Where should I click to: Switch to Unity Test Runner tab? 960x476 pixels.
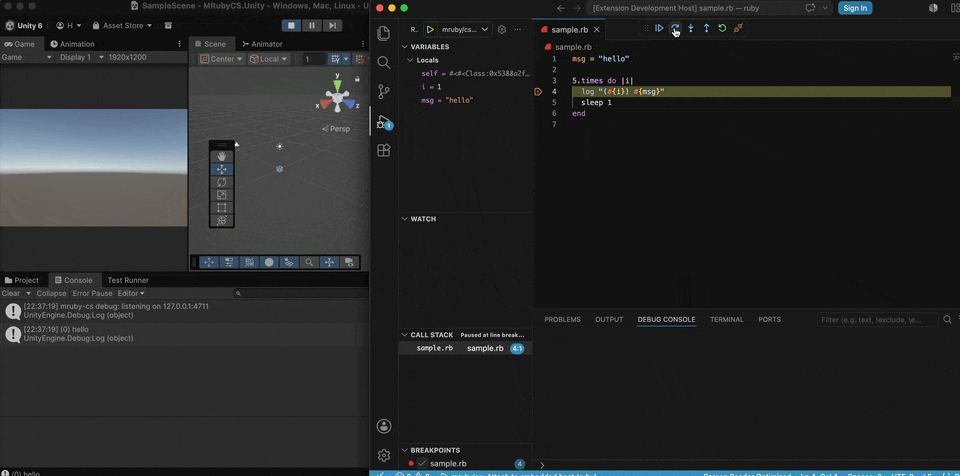(128, 281)
